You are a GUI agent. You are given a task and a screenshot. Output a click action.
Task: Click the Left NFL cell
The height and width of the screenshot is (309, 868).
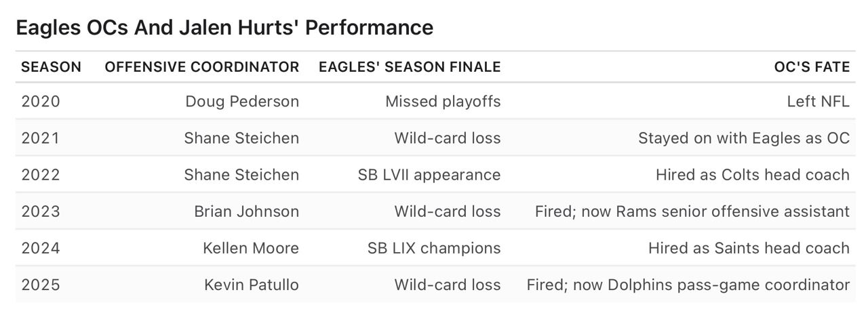[x=818, y=102]
